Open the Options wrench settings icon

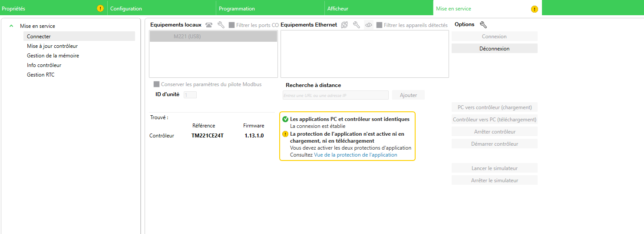click(x=483, y=25)
